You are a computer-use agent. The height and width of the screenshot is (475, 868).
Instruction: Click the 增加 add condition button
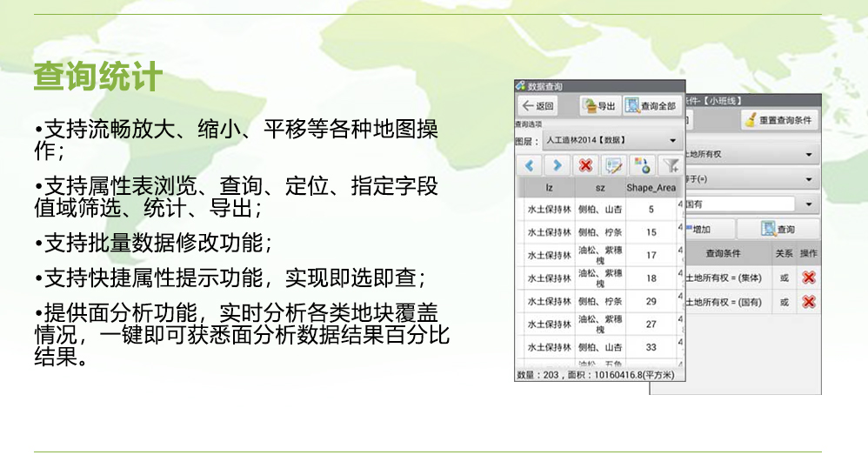[709, 230]
